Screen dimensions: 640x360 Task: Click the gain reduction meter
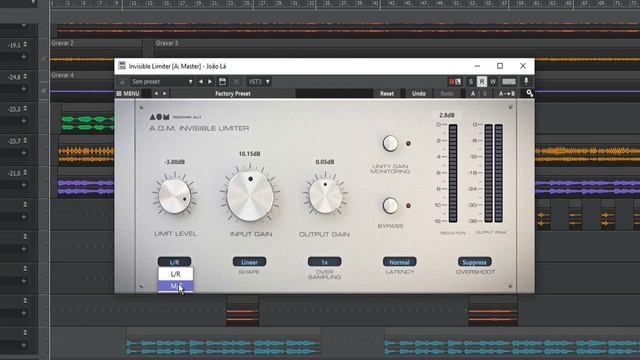tap(453, 173)
